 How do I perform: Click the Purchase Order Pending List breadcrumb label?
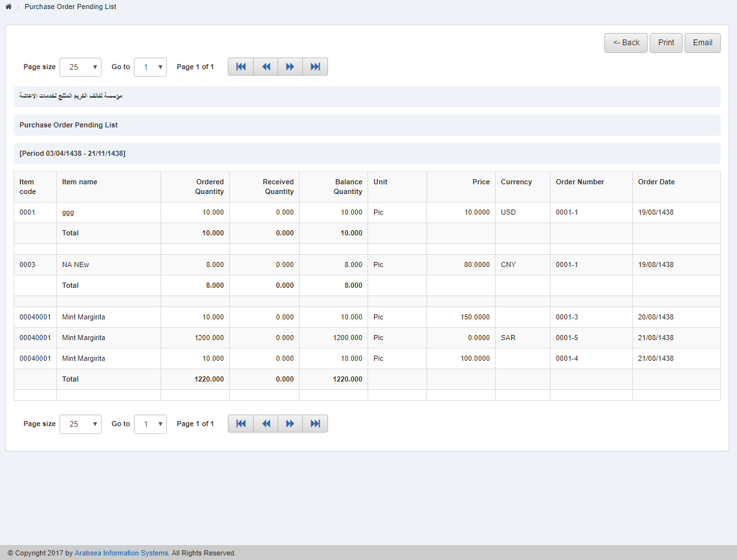point(70,6)
